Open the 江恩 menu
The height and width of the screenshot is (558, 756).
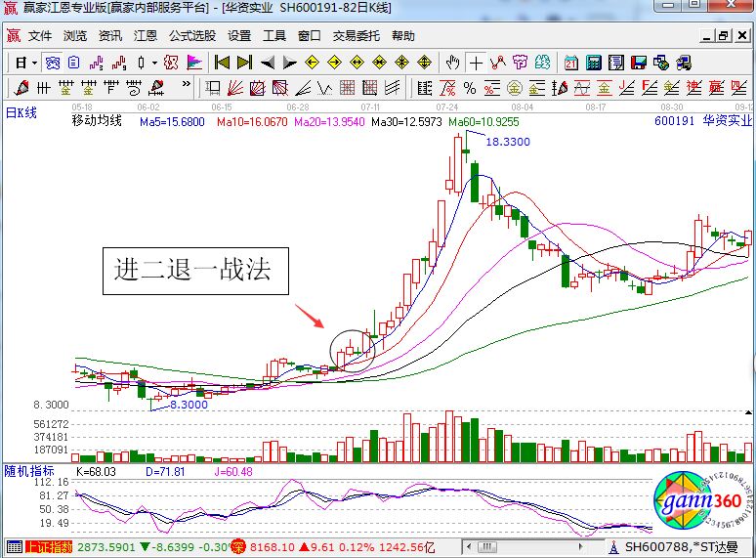pos(145,36)
